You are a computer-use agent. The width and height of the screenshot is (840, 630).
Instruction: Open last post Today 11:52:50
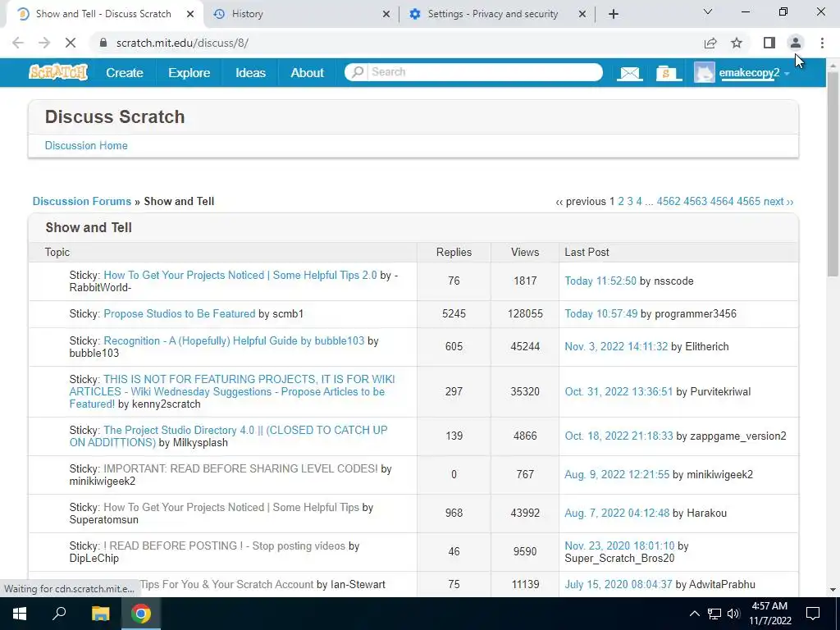tap(600, 281)
